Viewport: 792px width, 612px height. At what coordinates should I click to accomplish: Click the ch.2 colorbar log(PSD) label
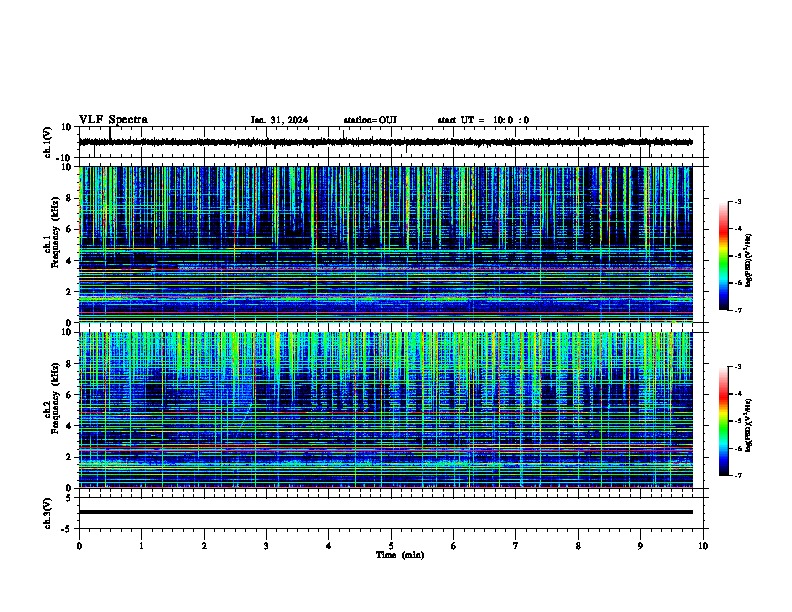coord(748,426)
